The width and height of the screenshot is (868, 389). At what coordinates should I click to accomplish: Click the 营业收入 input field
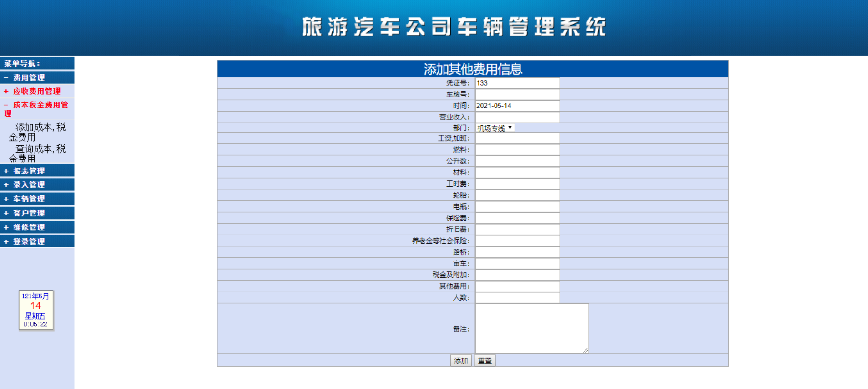(517, 117)
